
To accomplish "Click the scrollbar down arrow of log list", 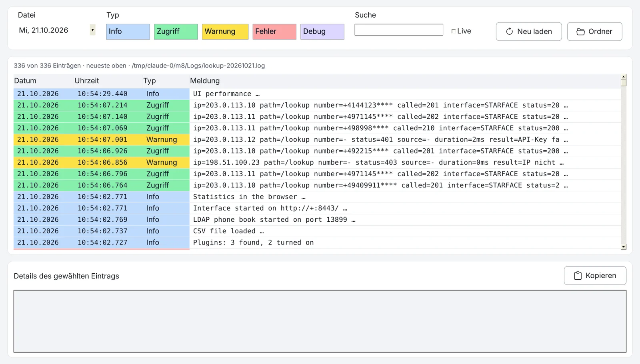I will coord(624,247).
